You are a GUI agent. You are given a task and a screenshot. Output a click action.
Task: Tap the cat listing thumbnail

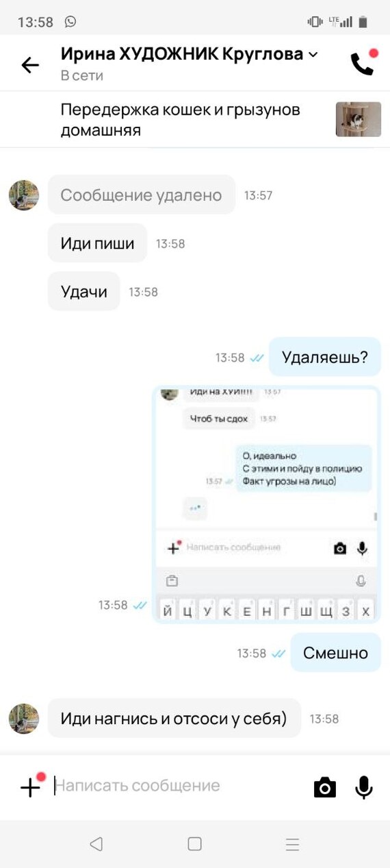(x=358, y=119)
